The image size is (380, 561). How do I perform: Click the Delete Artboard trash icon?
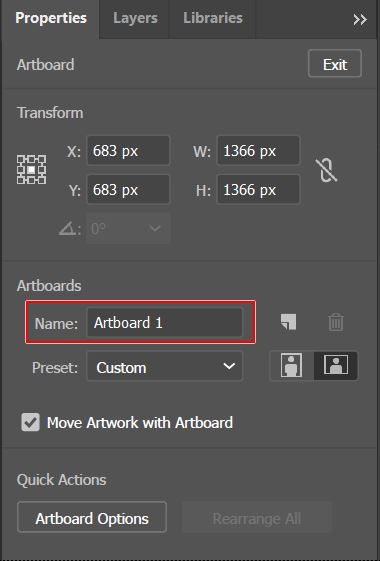tap(336, 322)
